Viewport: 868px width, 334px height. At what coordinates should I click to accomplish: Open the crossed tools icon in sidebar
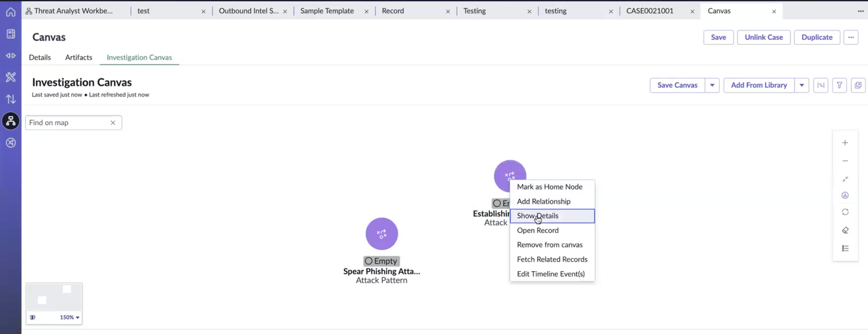point(11,77)
